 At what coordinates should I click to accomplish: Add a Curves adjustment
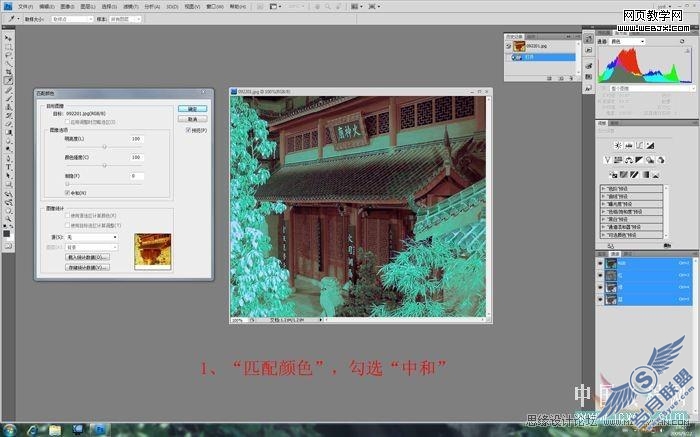point(639,145)
